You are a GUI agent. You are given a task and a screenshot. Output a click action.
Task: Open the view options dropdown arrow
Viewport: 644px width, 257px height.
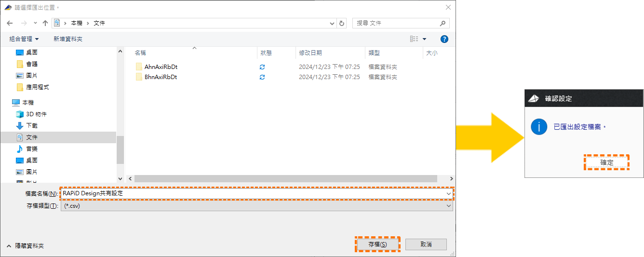[425, 39]
